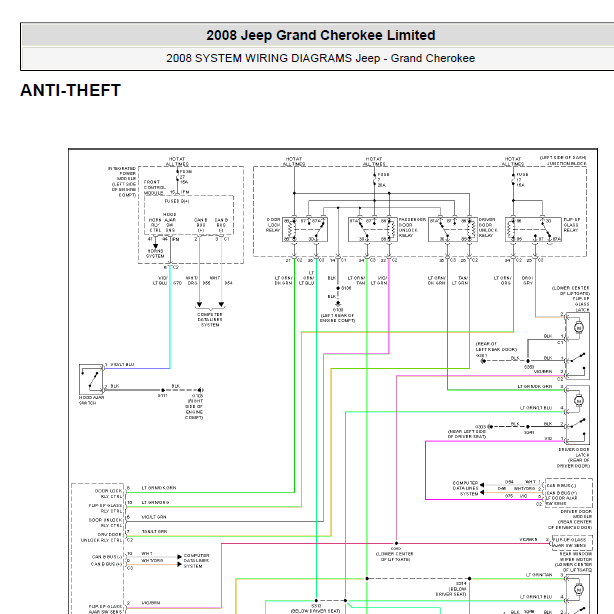Viewport: 614px width, 614px height.
Task: Select the LT GRN/ORG wire label at pin 10
Action: pos(155,502)
